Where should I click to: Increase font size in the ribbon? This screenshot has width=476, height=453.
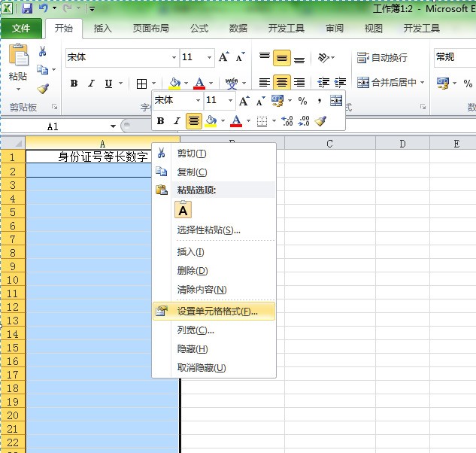tap(224, 57)
